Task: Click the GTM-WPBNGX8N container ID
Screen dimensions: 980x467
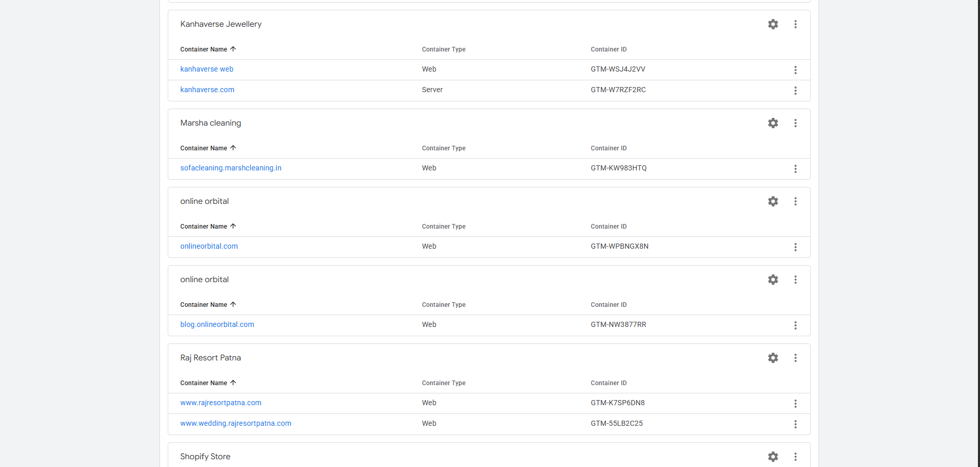Action: pyautogui.click(x=619, y=246)
